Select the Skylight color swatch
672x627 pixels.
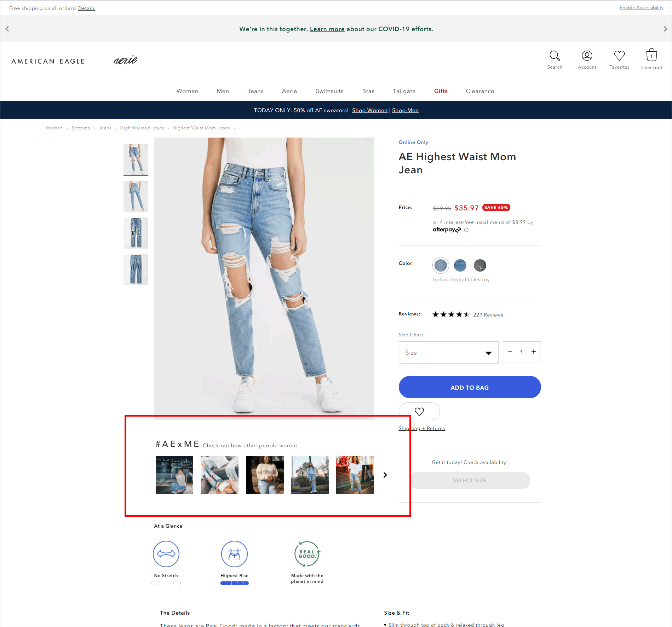pyautogui.click(x=460, y=265)
